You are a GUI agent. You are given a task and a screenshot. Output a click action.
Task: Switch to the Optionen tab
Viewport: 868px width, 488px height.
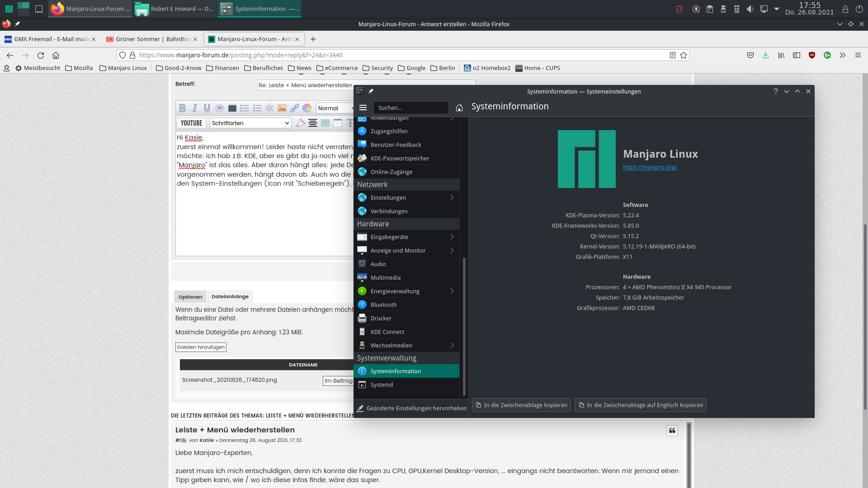click(190, 297)
